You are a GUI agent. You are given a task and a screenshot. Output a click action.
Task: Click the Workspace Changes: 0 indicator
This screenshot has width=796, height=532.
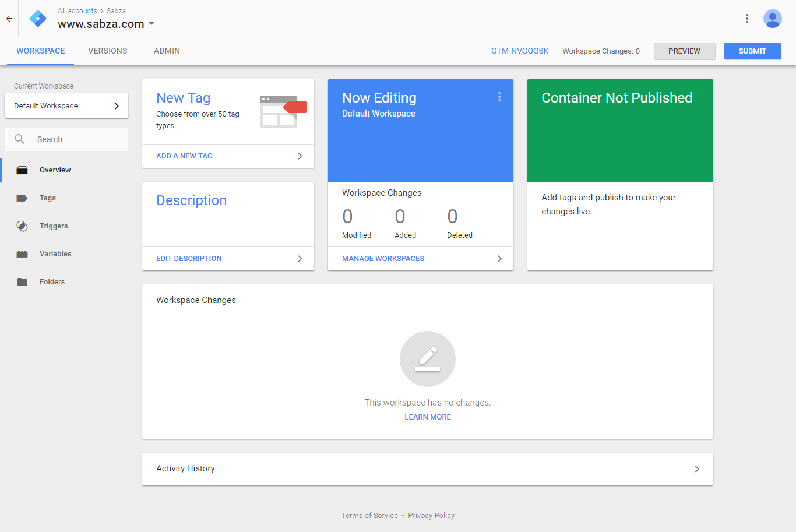[601, 51]
